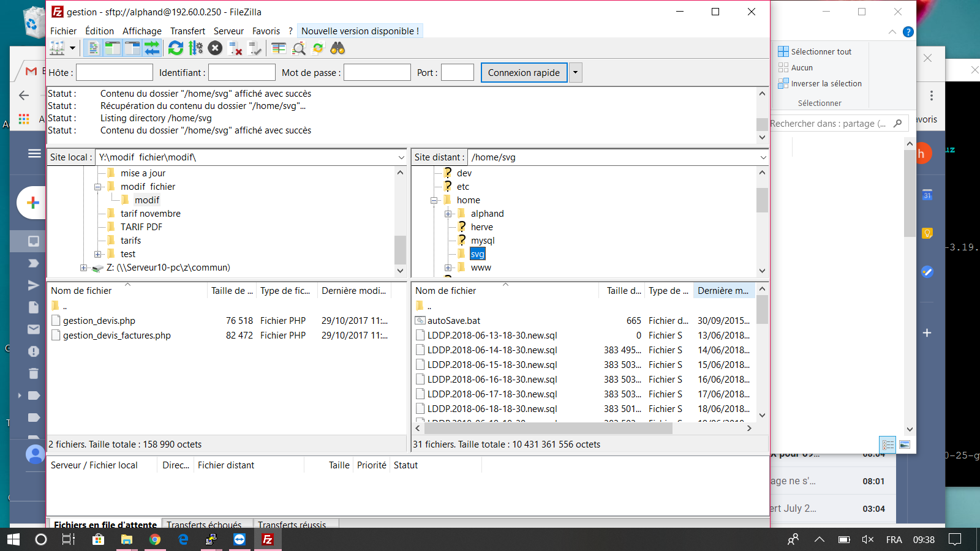Toggle directory comparison icon
Viewport: 980px width, 551px height.
(299, 48)
